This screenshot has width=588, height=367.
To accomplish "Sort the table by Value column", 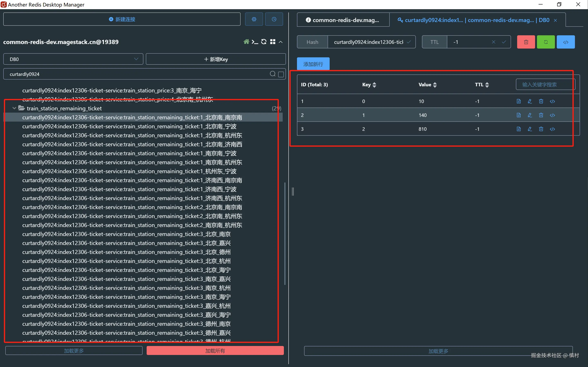I will point(435,85).
